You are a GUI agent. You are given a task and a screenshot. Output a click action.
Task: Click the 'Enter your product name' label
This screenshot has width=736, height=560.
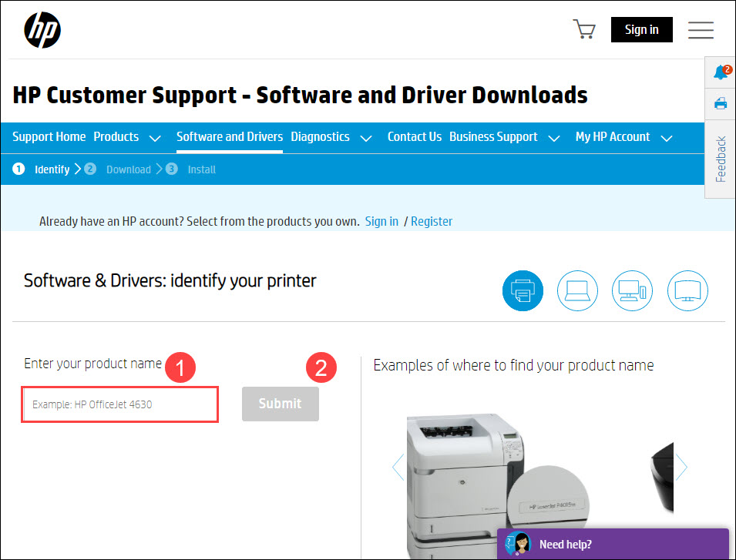(x=93, y=364)
